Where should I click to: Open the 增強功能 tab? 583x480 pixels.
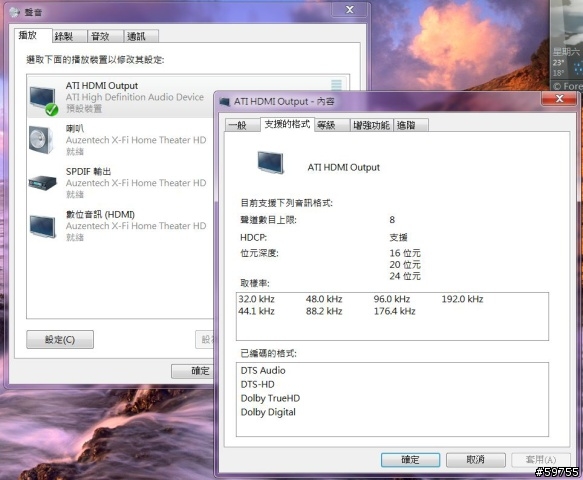pyautogui.click(x=371, y=125)
